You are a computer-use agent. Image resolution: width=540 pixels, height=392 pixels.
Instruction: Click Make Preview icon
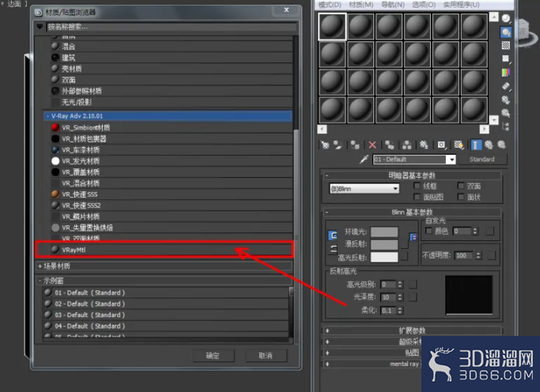click(x=505, y=86)
